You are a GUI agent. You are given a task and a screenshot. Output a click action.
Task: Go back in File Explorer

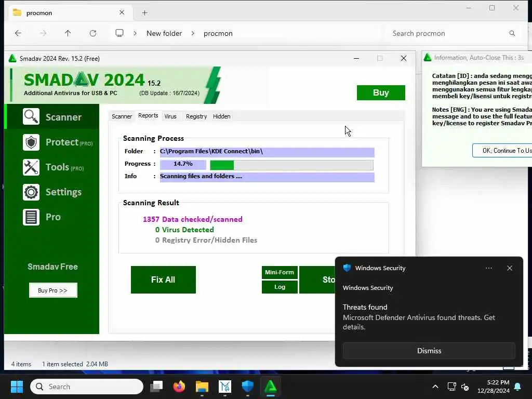(x=18, y=33)
